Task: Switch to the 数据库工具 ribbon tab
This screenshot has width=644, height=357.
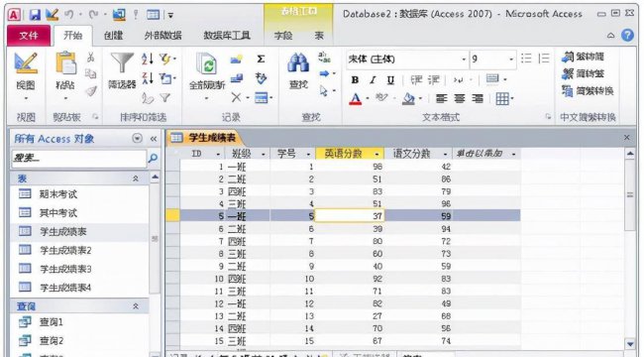Action: [x=227, y=36]
